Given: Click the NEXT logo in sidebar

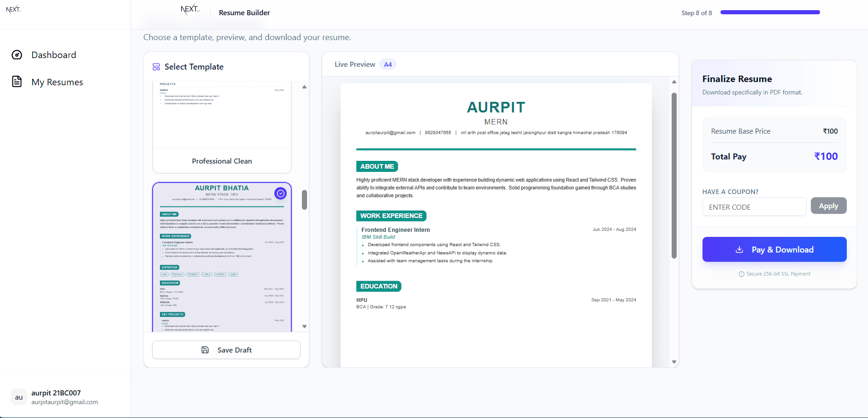Looking at the screenshot, I should (x=13, y=9).
